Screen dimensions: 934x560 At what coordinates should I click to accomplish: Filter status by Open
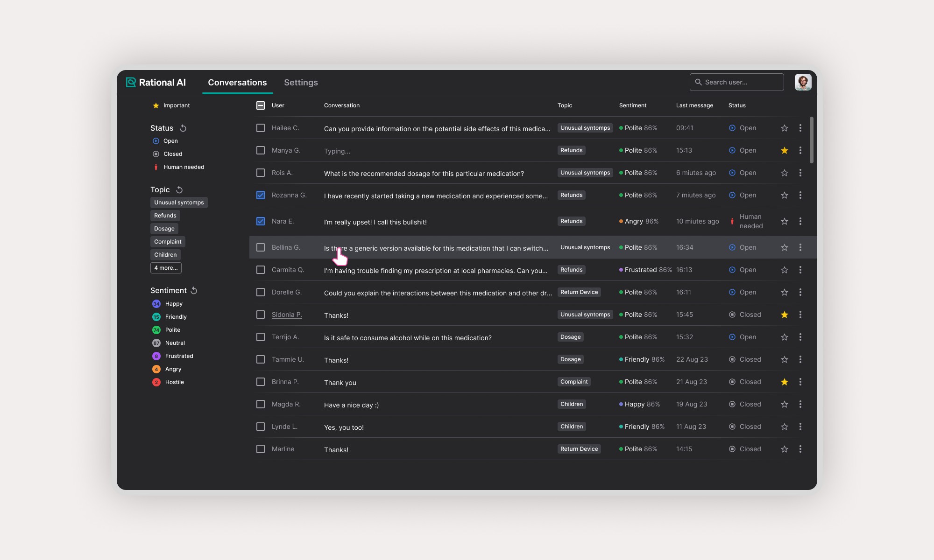coord(165,141)
